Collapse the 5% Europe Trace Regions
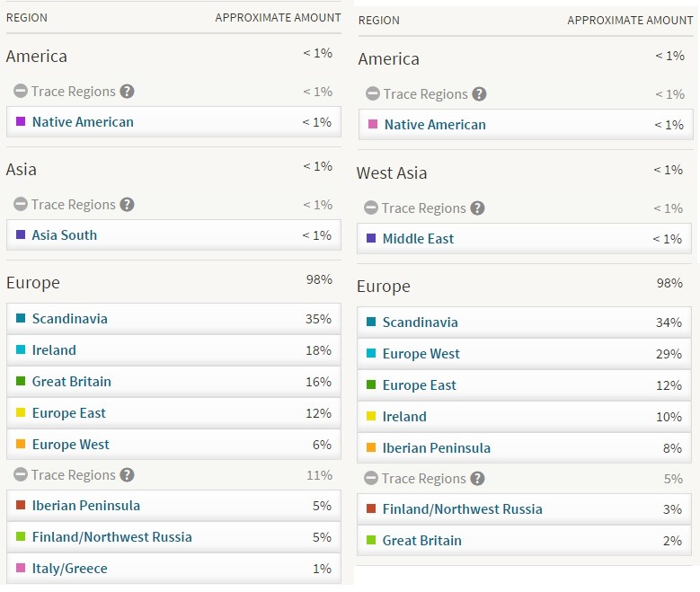This screenshot has height=592, width=700. [370, 479]
